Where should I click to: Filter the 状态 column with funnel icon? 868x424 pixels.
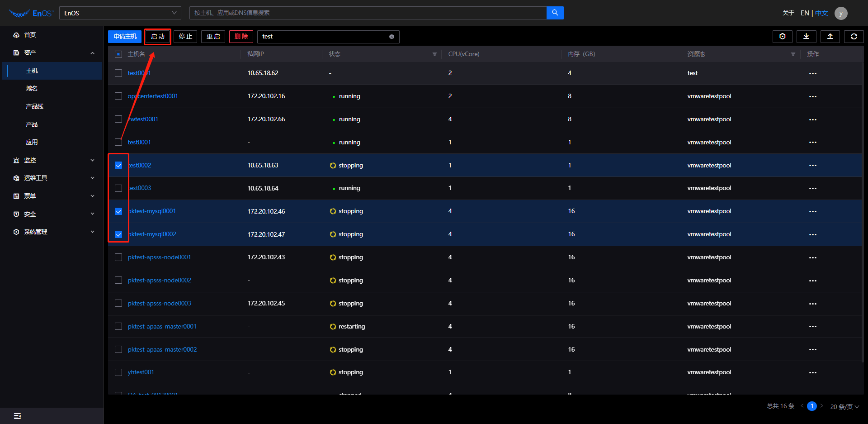pyautogui.click(x=434, y=54)
